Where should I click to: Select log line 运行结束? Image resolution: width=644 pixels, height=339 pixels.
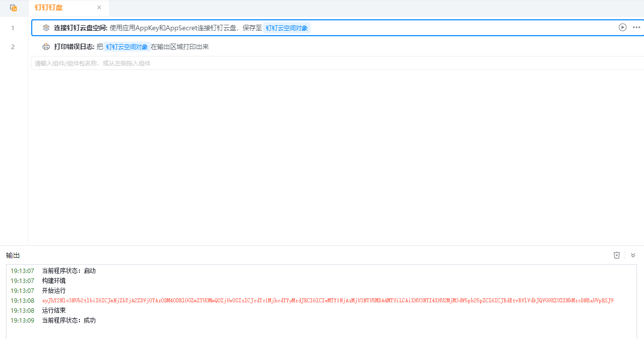[x=54, y=310]
